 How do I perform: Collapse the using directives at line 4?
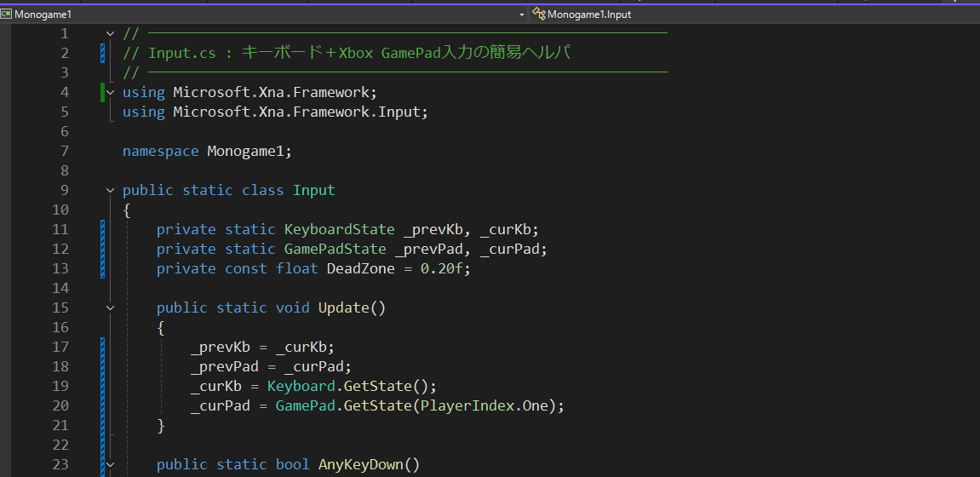(x=110, y=92)
